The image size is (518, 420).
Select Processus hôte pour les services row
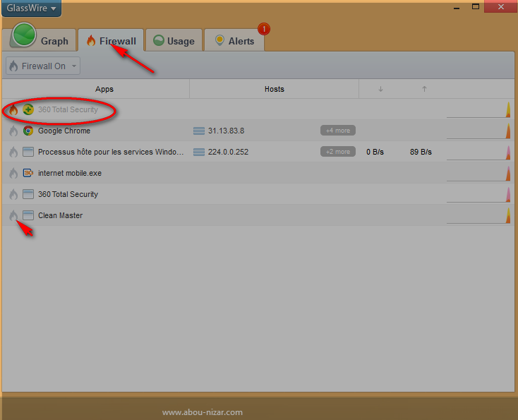[x=258, y=152]
